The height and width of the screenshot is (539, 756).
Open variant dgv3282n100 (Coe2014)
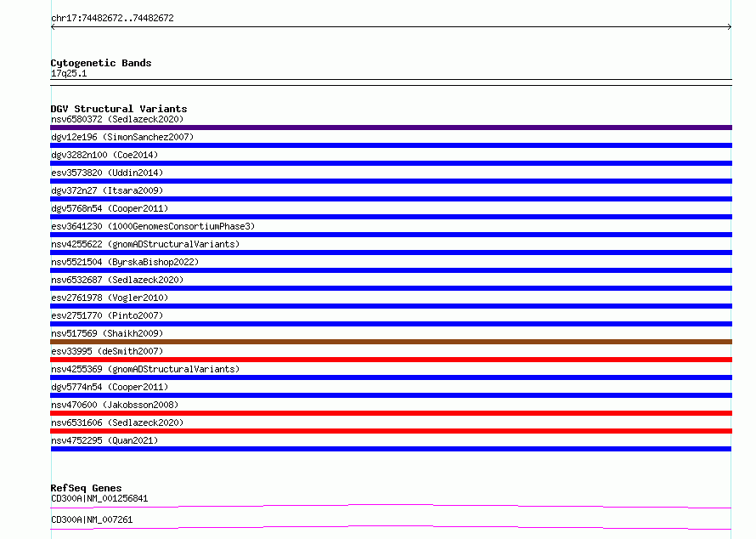[104, 155]
